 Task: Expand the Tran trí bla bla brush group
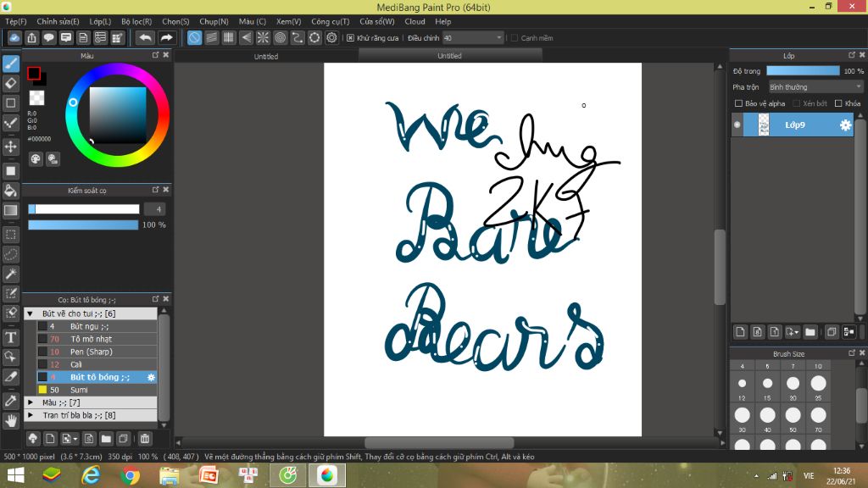click(30, 415)
